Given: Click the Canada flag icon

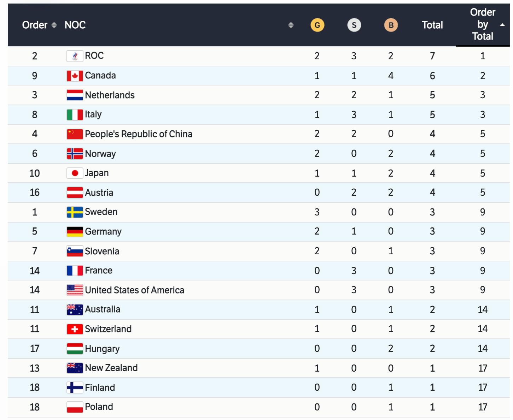Looking at the screenshot, I should click(75, 76).
